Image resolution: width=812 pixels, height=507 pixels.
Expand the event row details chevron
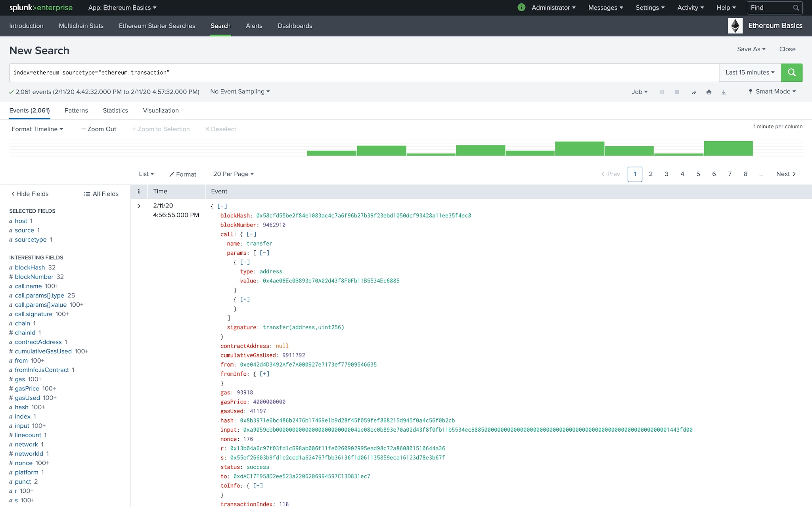[139, 206]
